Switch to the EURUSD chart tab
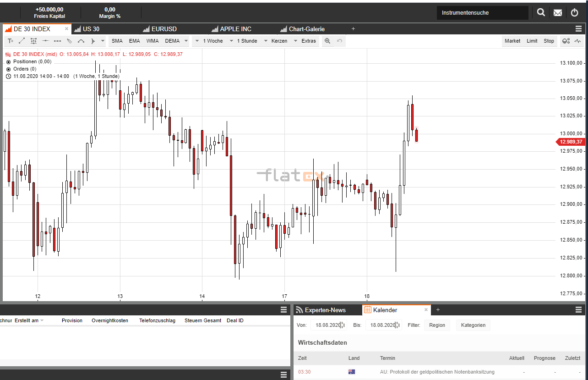Screen dimensions: 588x380 (x=163, y=29)
